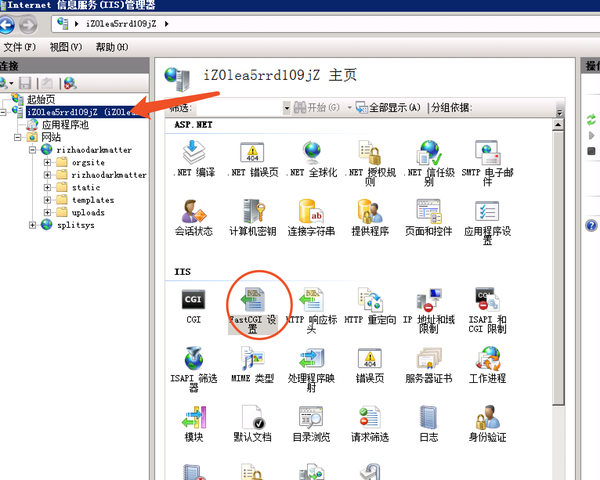
Task: Open the .NET 错误页 feature
Action: tap(253, 159)
